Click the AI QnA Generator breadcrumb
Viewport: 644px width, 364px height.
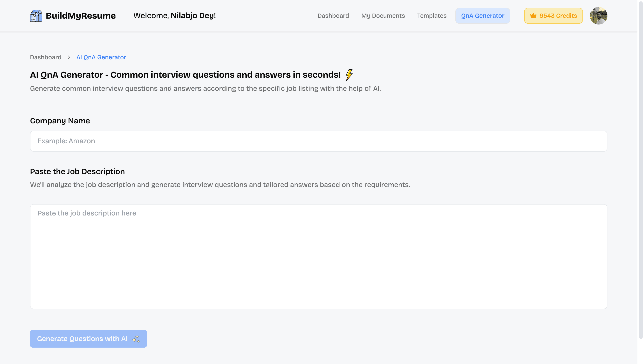point(101,57)
